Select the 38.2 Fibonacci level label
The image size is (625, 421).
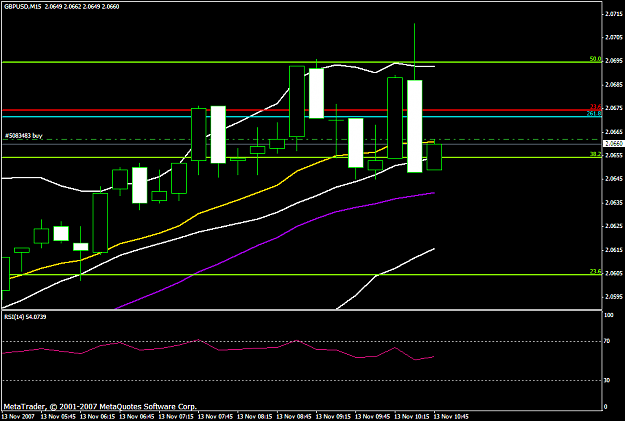coord(595,154)
